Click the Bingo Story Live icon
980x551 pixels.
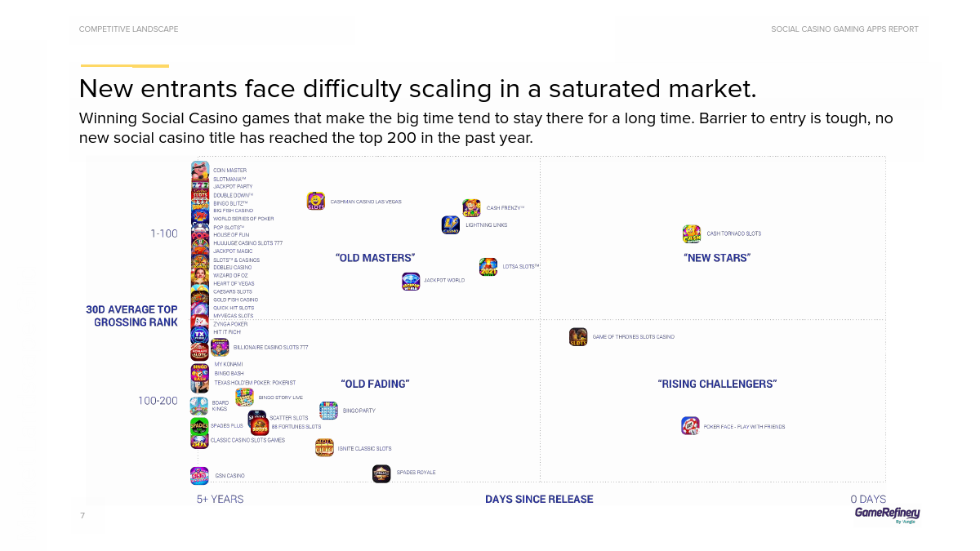(x=244, y=398)
